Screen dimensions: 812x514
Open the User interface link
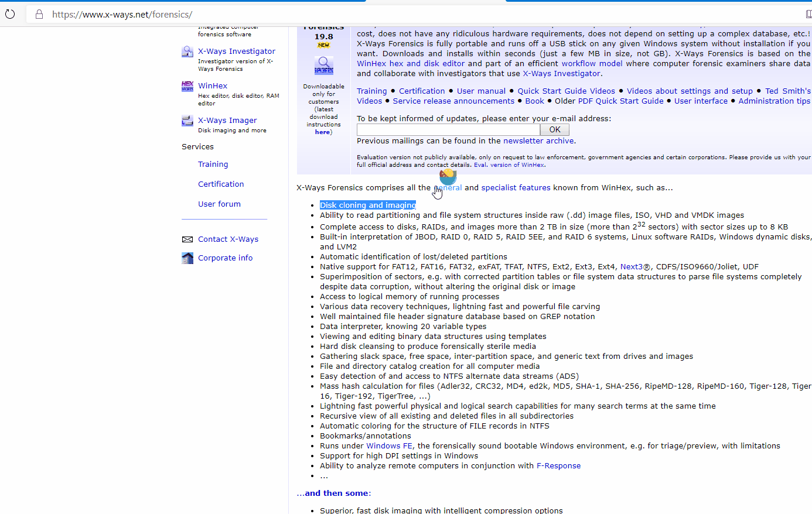click(701, 101)
